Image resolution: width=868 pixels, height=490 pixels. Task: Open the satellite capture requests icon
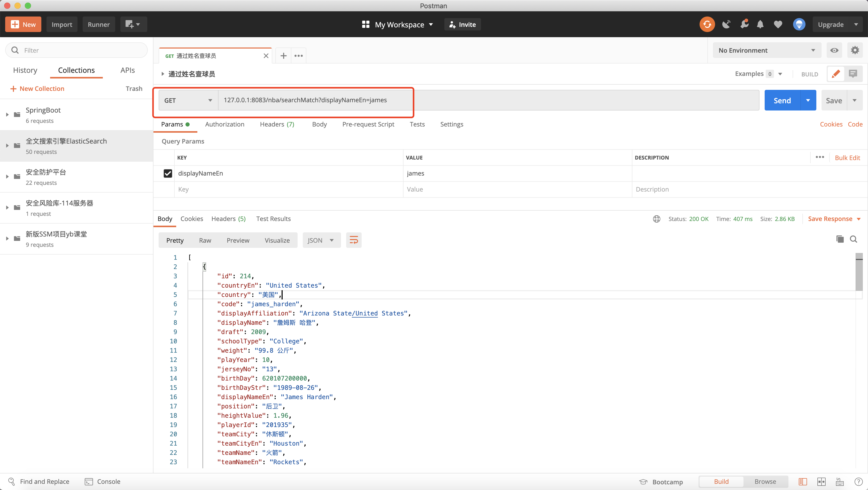(726, 24)
